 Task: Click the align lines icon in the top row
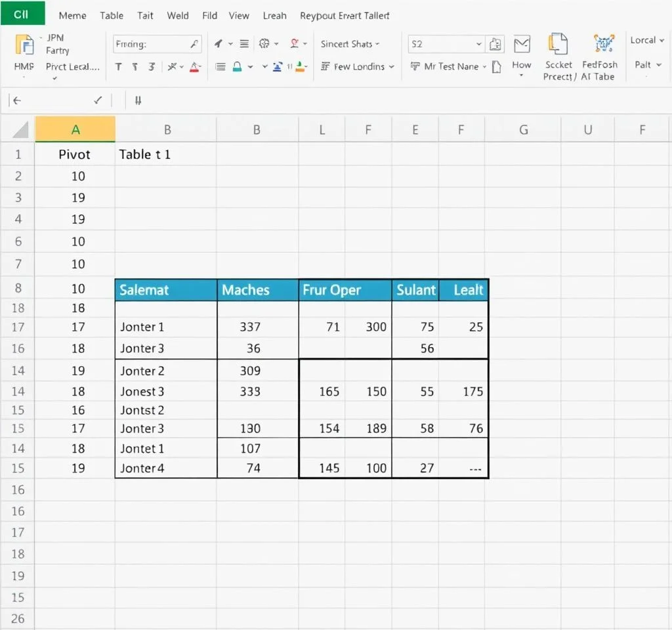tap(244, 44)
